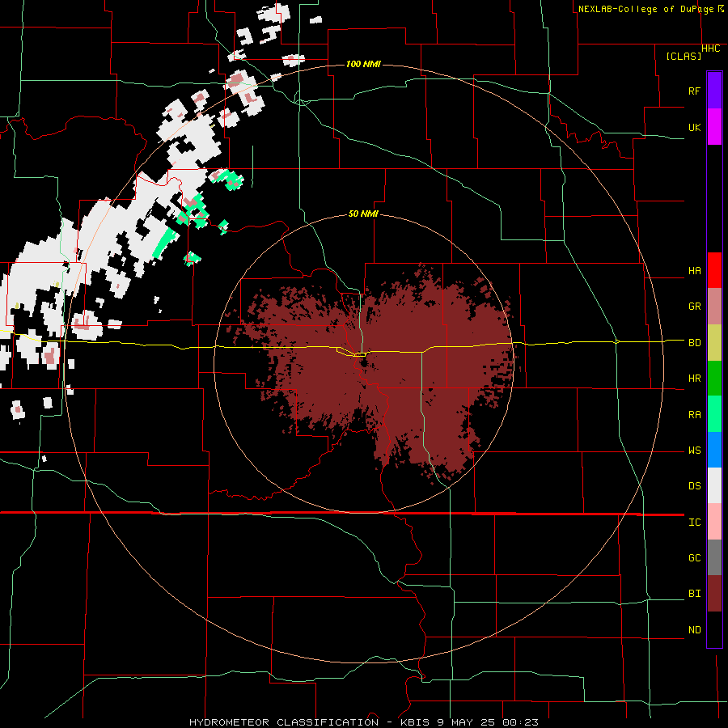Click the IC pink legend color block
Viewport: 728px width, 728px height.
pos(714,522)
